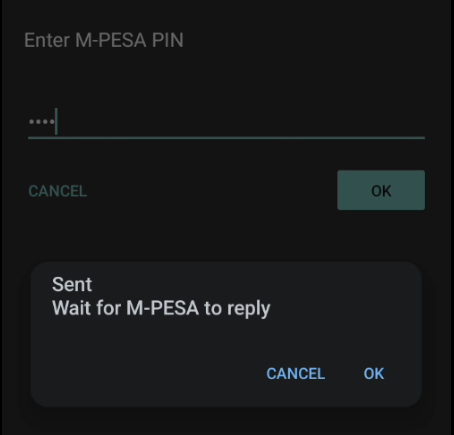Screen dimensions: 454x435
Task: Click blue OK in the Sent dialog
Action: (x=374, y=374)
